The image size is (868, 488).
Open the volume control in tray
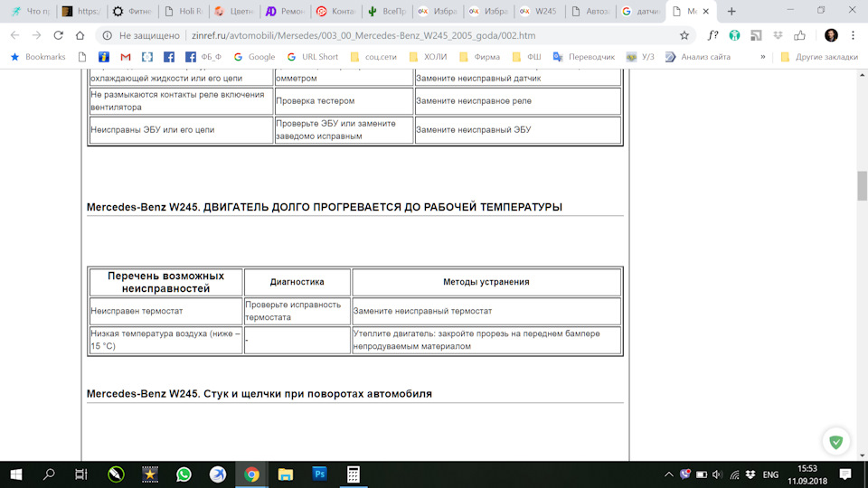pos(717,474)
